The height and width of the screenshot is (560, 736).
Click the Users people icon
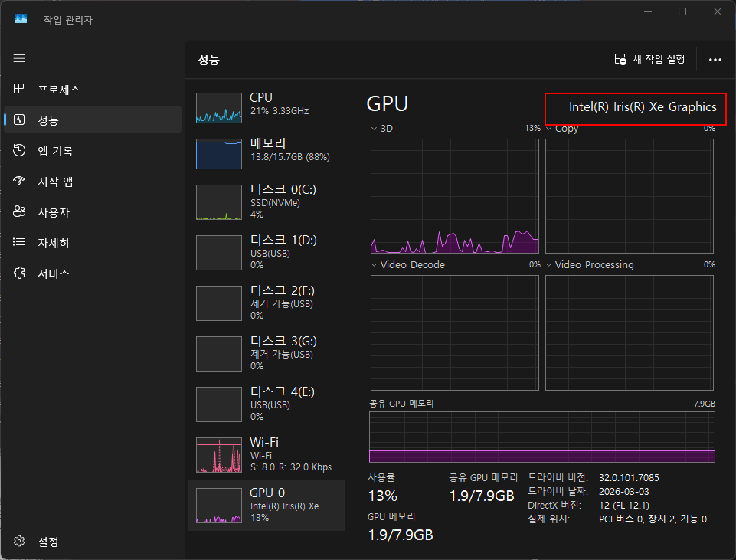click(x=19, y=211)
